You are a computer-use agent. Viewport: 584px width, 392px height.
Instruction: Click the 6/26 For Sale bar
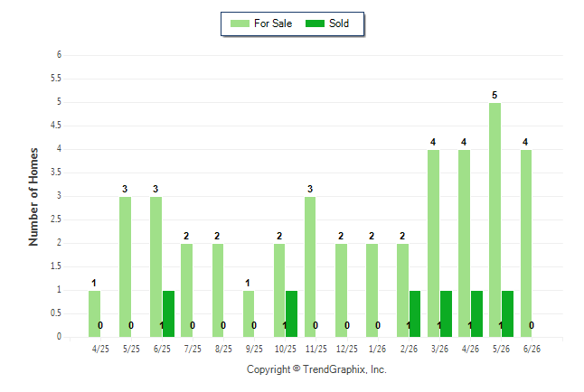[526, 244]
